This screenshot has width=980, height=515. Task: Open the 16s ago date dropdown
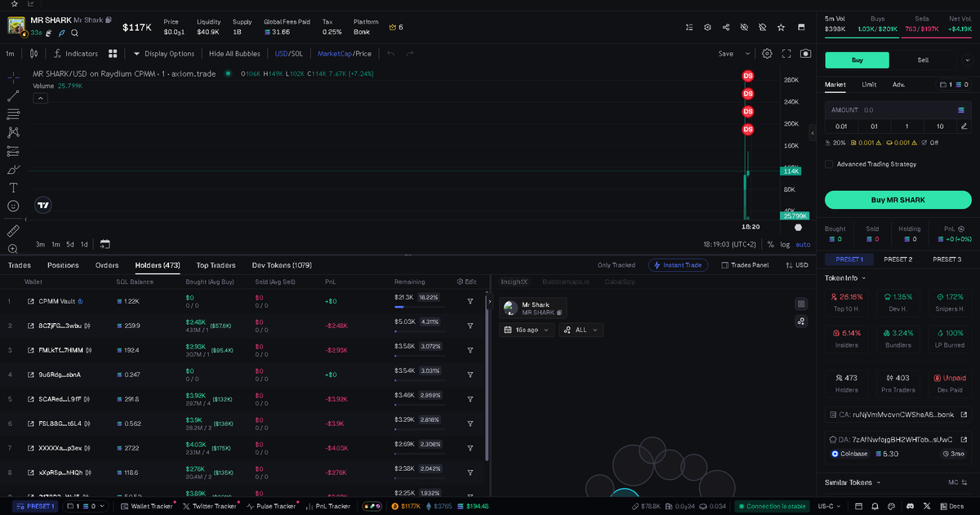527,330
